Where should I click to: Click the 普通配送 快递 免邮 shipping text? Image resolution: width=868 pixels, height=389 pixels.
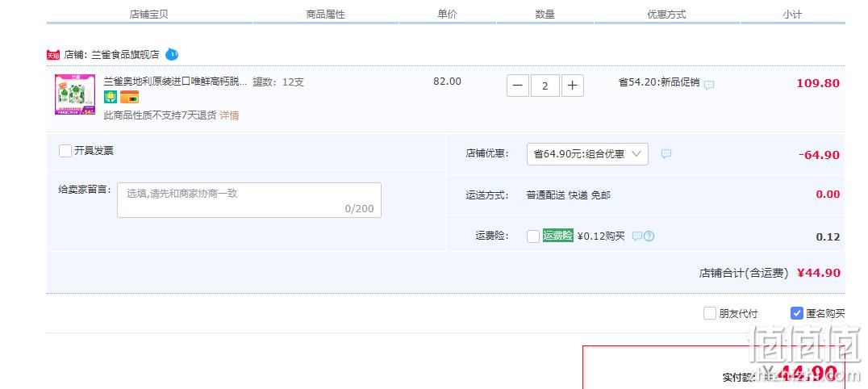pos(569,195)
